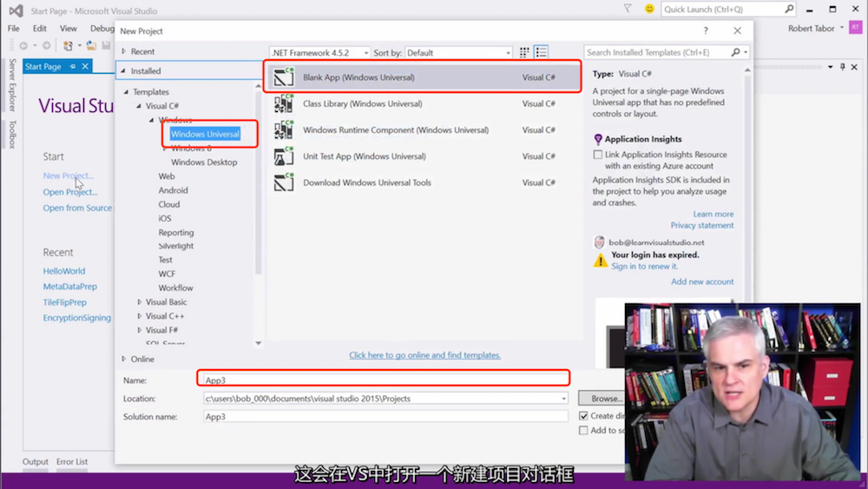Click the Application Insights lightbulb icon
868x489 pixels.
(598, 139)
